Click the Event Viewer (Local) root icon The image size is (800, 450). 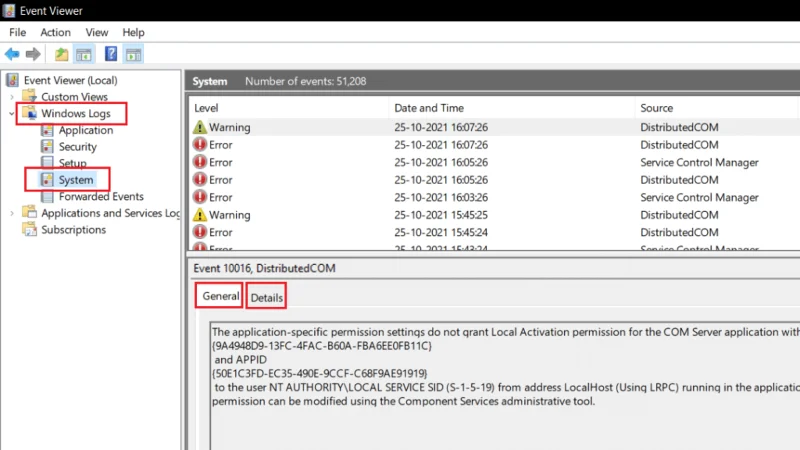tap(12, 80)
